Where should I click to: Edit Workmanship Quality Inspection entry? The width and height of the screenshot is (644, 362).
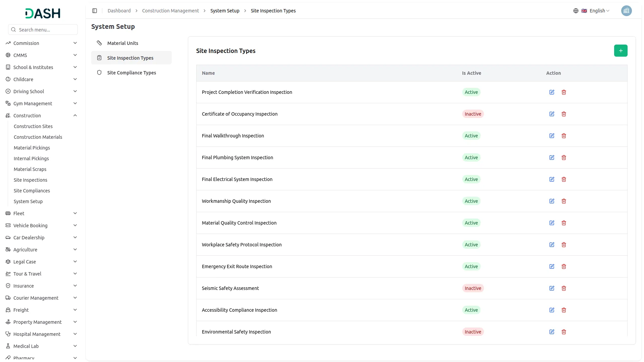552,201
